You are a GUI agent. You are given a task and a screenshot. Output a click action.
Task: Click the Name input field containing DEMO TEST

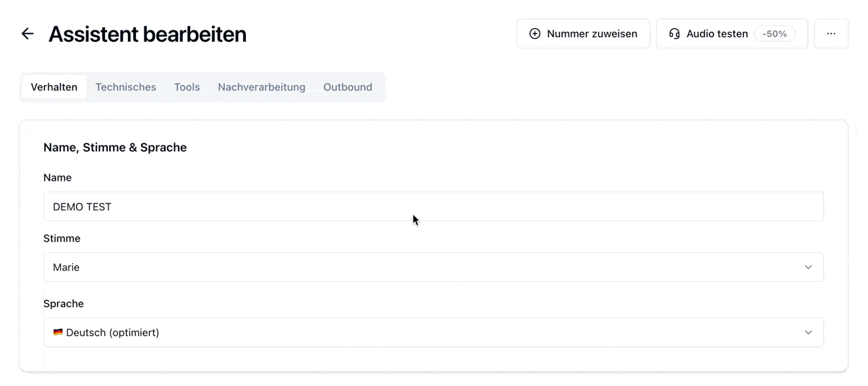433,207
